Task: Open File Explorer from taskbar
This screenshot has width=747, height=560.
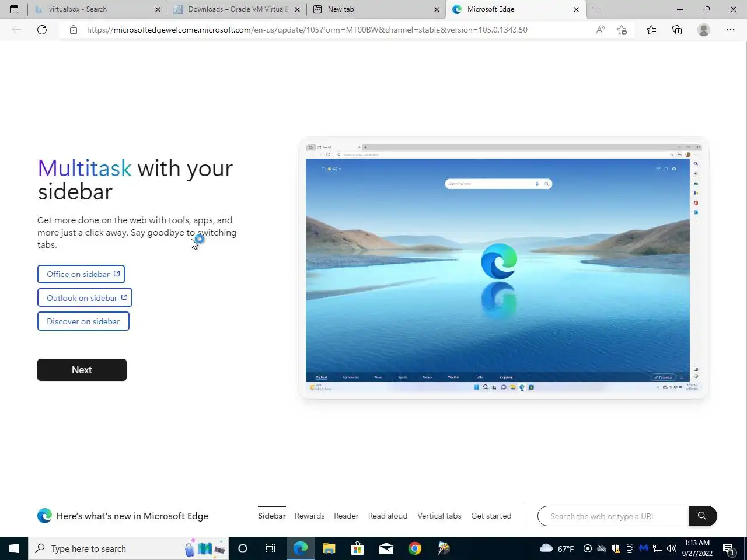Action: 329,548
